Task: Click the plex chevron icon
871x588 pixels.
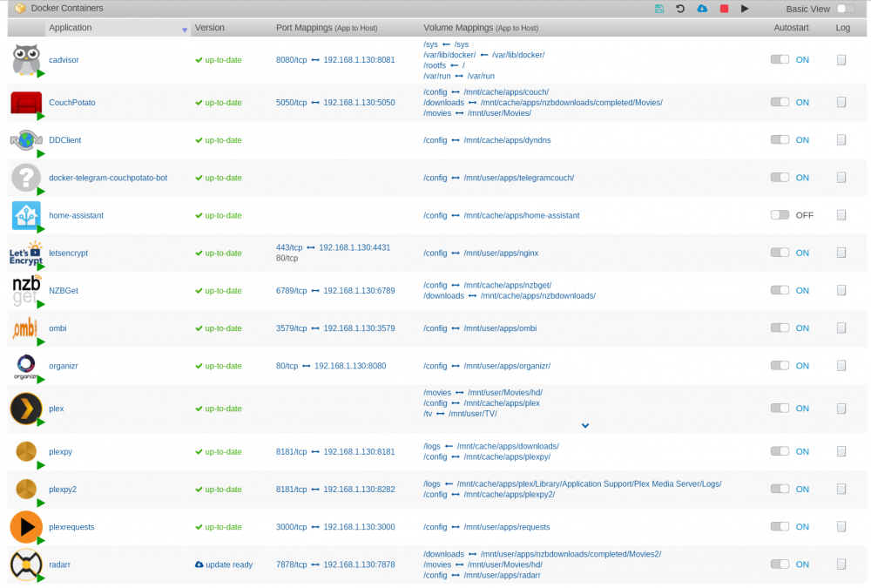Action: pos(26,409)
